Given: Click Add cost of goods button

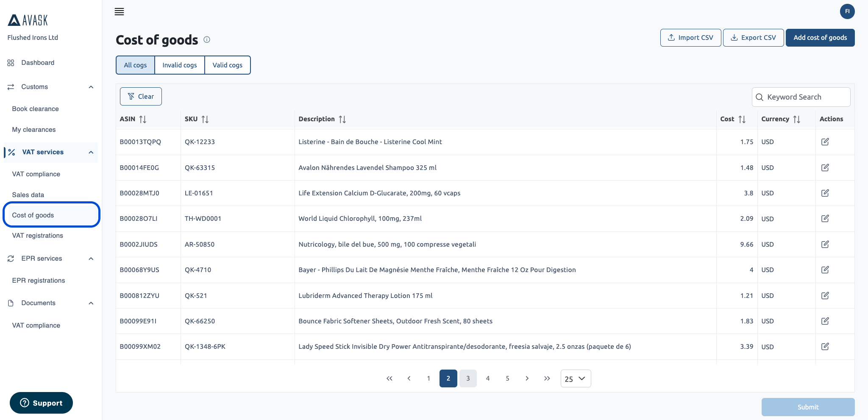Looking at the screenshot, I should pyautogui.click(x=820, y=38).
